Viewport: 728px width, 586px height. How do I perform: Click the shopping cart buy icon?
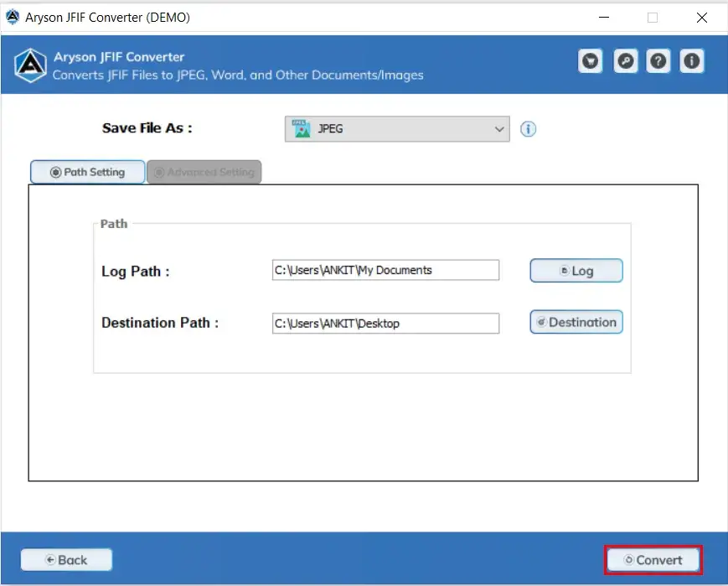590,61
